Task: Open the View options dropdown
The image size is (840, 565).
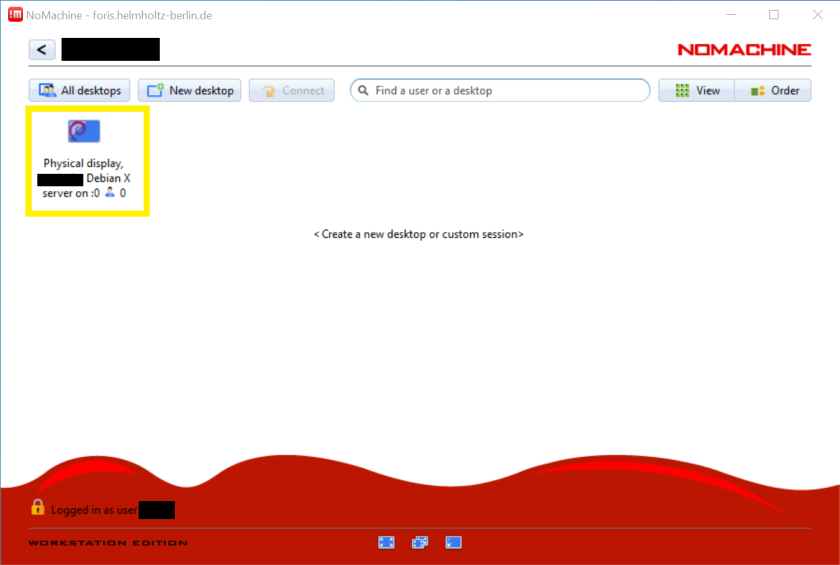Action: point(697,91)
